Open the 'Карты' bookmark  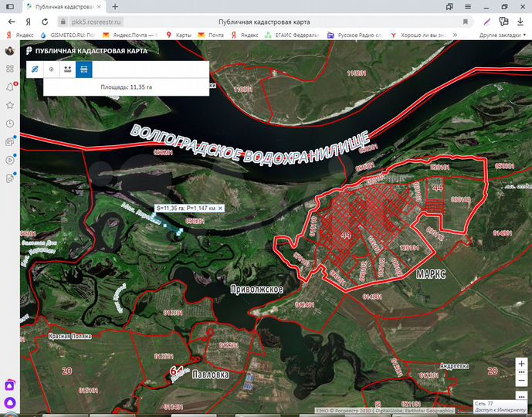(179, 35)
